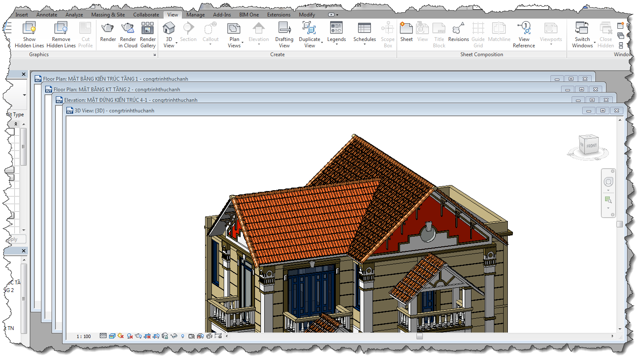Close the Properties palette with its X

(x=24, y=74)
